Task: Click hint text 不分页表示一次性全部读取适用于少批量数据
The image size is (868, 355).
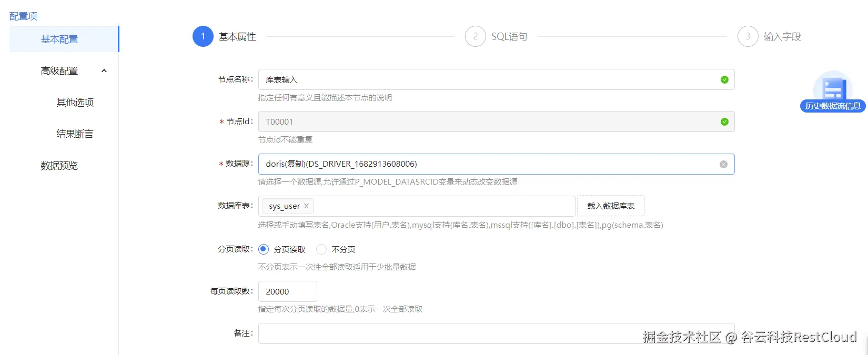Action: [x=337, y=267]
